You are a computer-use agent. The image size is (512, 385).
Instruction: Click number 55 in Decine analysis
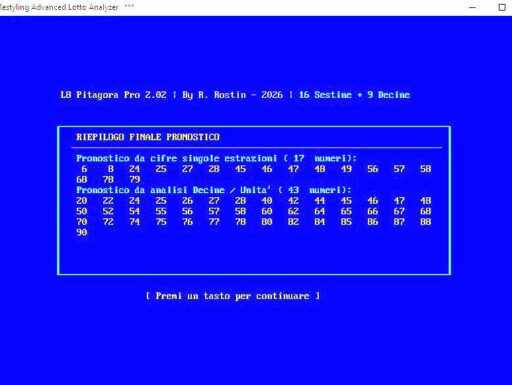(161, 211)
